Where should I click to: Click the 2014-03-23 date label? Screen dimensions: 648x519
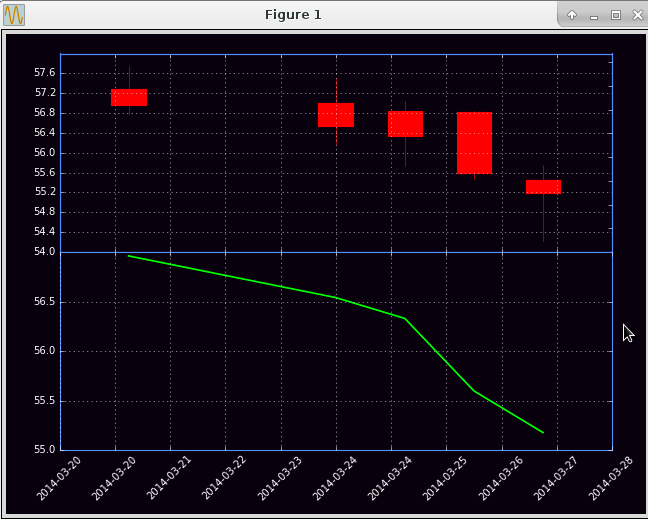(280, 478)
